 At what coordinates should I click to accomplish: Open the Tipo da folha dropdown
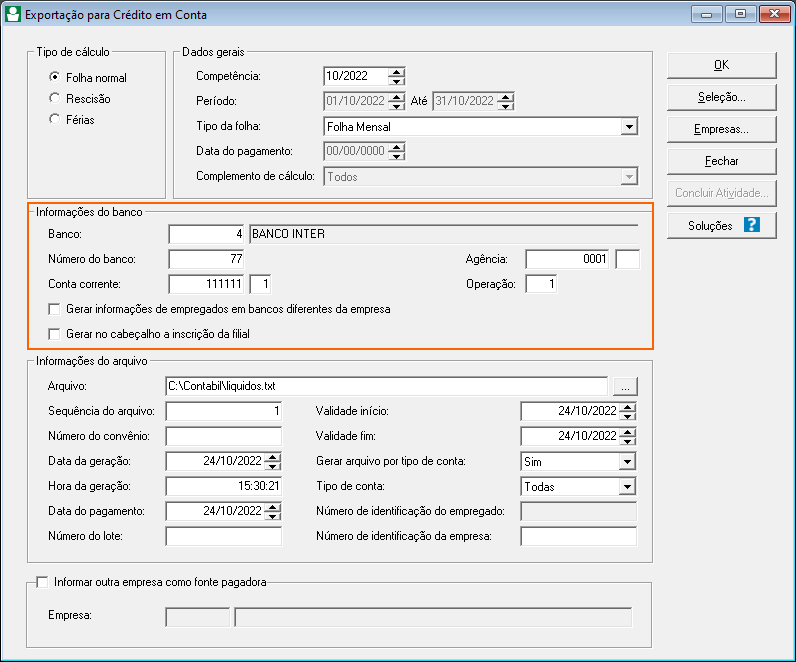pyautogui.click(x=628, y=127)
